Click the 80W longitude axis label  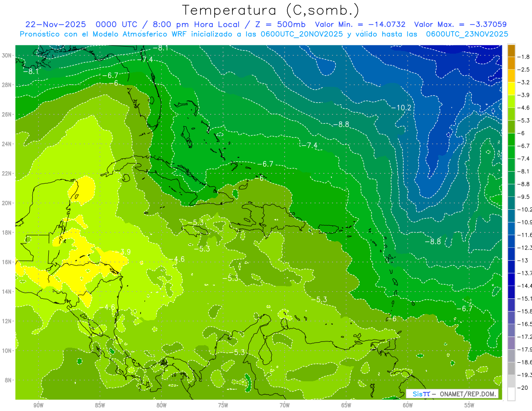click(161, 405)
